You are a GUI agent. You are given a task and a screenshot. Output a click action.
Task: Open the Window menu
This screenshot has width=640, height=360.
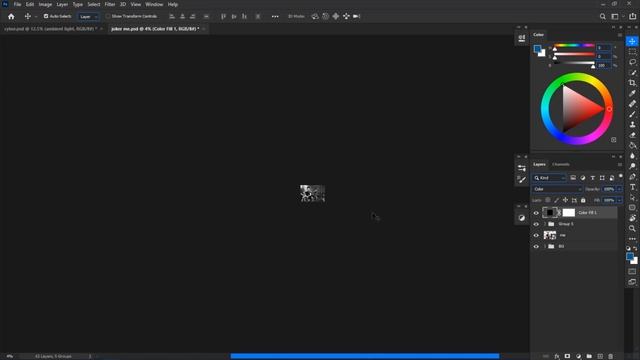[154, 4]
